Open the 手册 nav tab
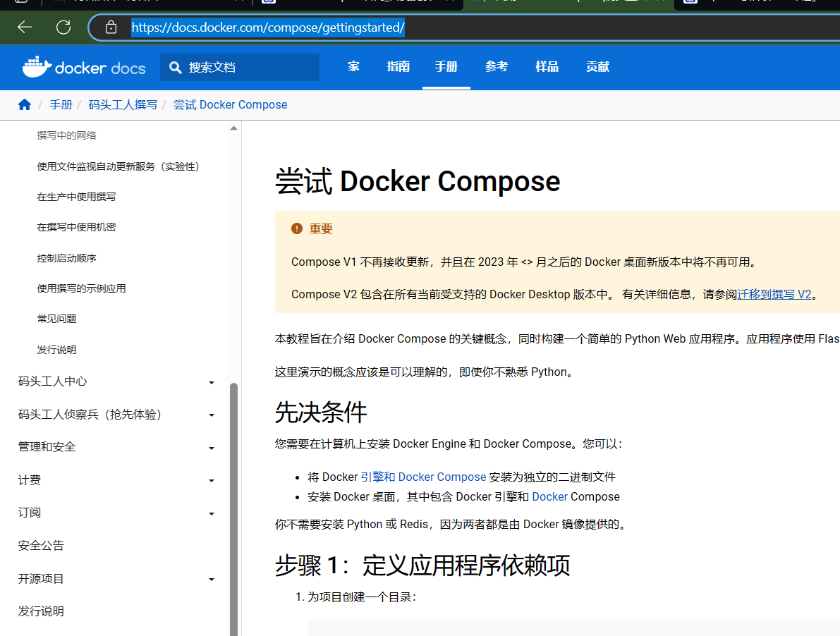The width and height of the screenshot is (840, 636). point(446,67)
